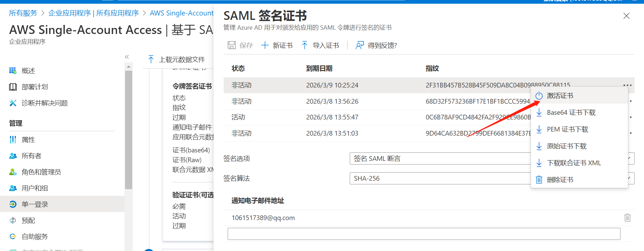Click 上载元数据文件 upload button
This screenshot has width=644, height=251.
177,60
